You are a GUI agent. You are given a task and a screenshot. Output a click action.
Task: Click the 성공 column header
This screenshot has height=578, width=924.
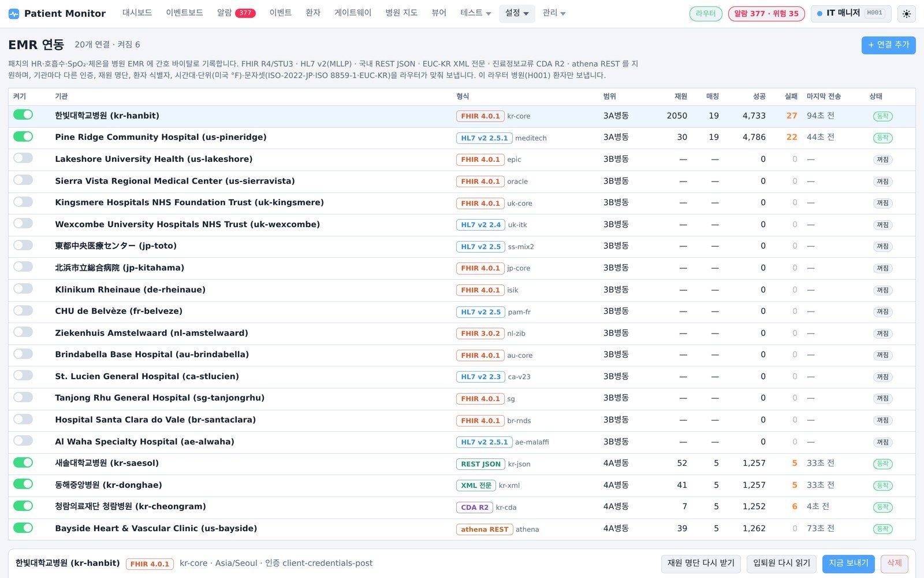coord(759,97)
